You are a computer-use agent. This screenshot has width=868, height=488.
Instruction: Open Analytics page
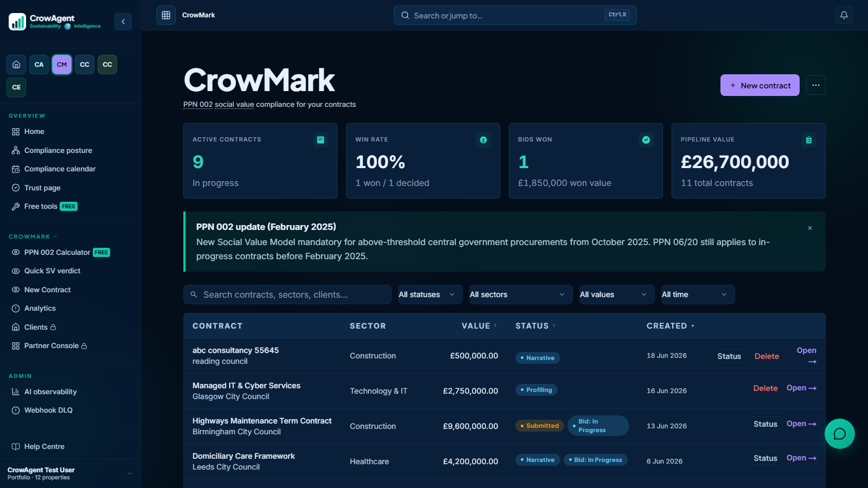point(70,309)
